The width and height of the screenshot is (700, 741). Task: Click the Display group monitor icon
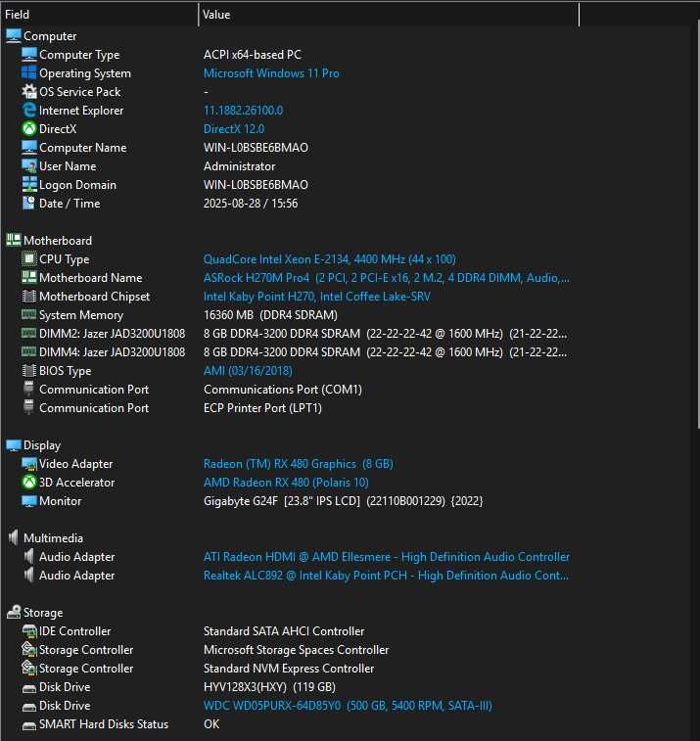14,444
